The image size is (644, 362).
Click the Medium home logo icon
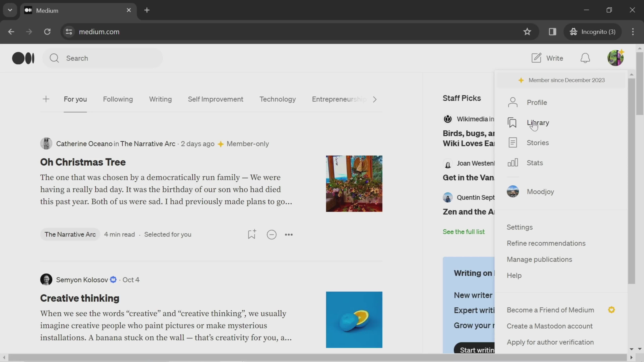23,58
